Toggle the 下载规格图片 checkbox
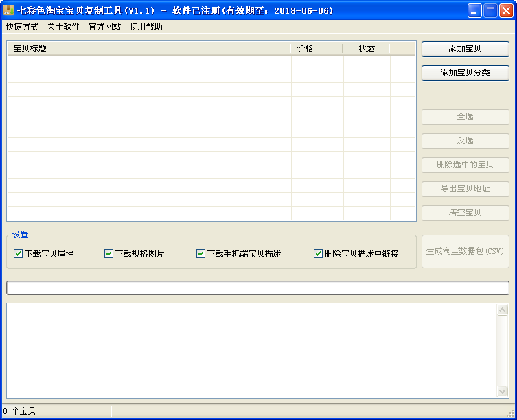517x420 pixels. point(108,253)
